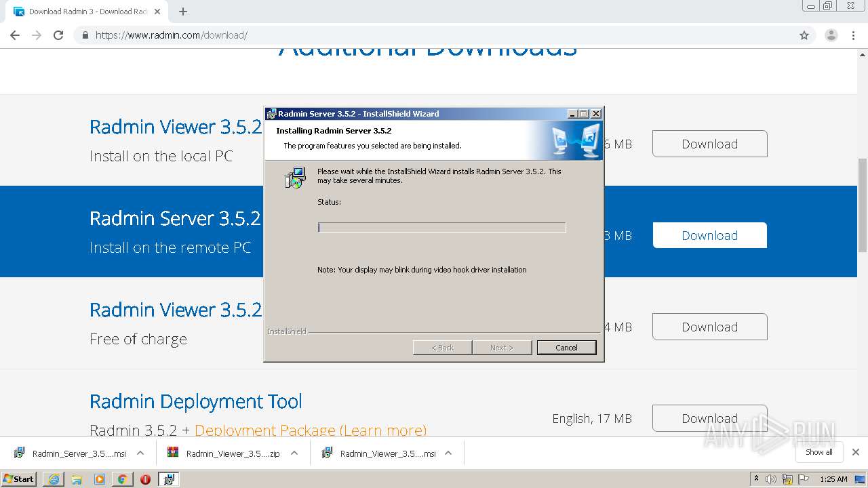Open Action Center flag icon
Screen dimensions: 868x488
coord(804,479)
